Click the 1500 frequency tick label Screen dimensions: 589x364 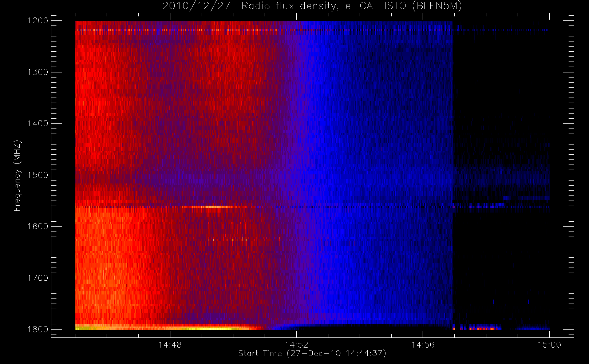(38, 175)
